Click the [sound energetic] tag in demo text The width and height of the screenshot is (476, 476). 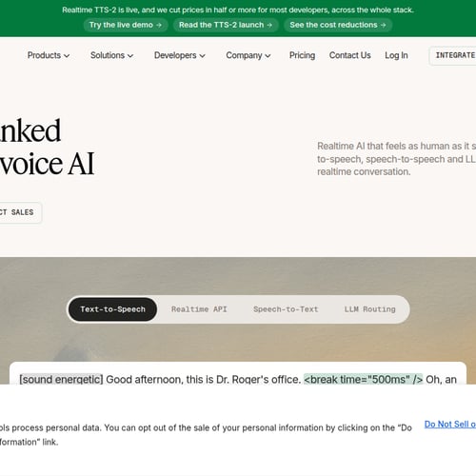point(61,379)
